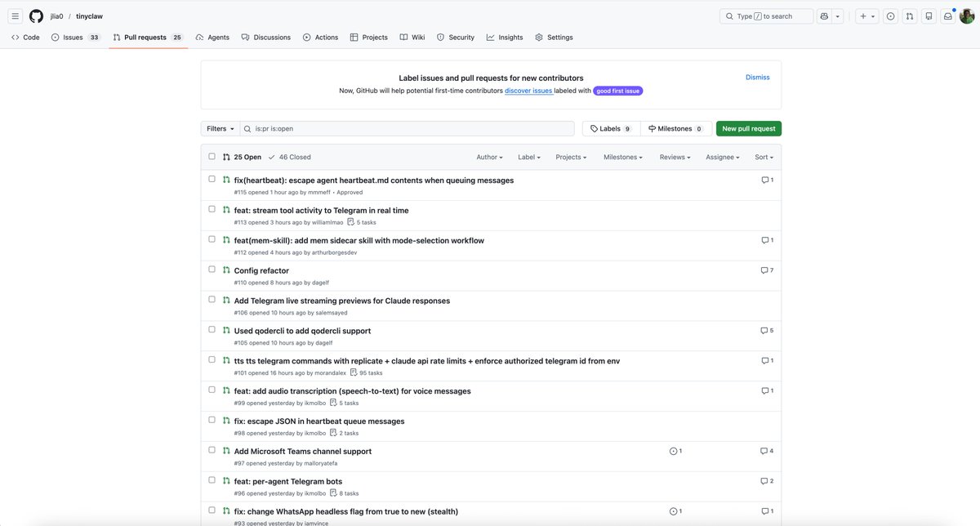The image size is (980, 526).
Task: Click the 95 tasks icon on PR #101
Action: (x=354, y=372)
